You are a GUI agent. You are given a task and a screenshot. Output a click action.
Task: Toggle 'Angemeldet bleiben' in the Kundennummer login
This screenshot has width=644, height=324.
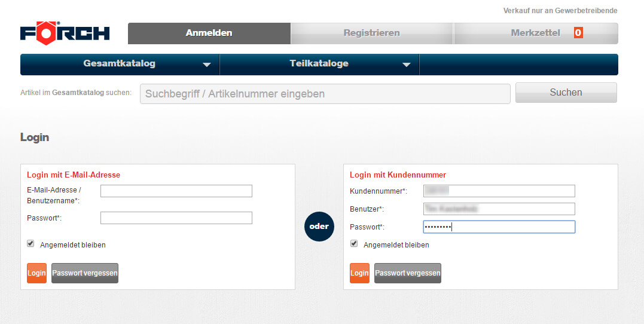click(x=354, y=244)
